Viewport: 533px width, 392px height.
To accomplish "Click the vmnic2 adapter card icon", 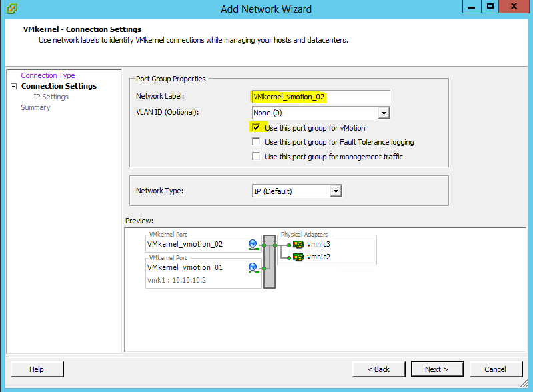I will tap(298, 257).
